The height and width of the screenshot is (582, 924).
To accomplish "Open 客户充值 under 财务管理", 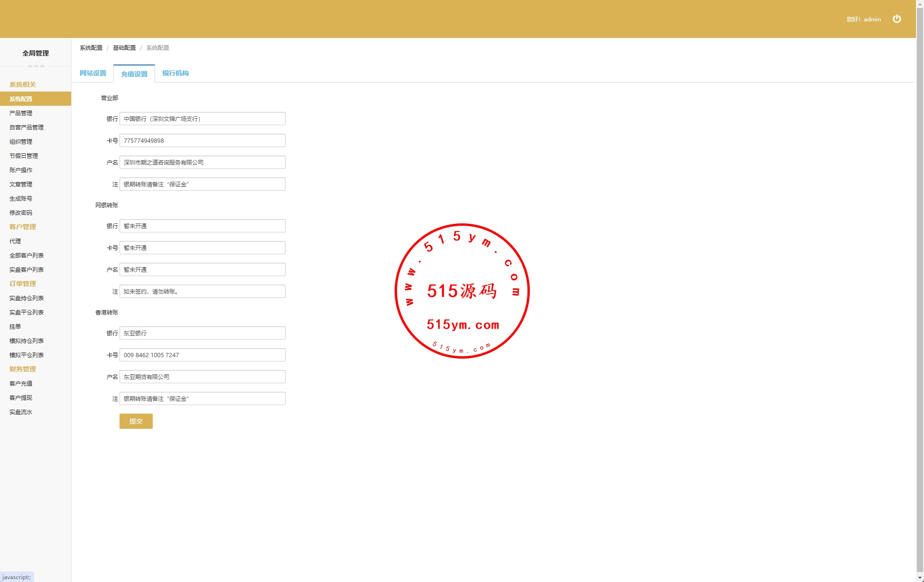I will [x=21, y=383].
